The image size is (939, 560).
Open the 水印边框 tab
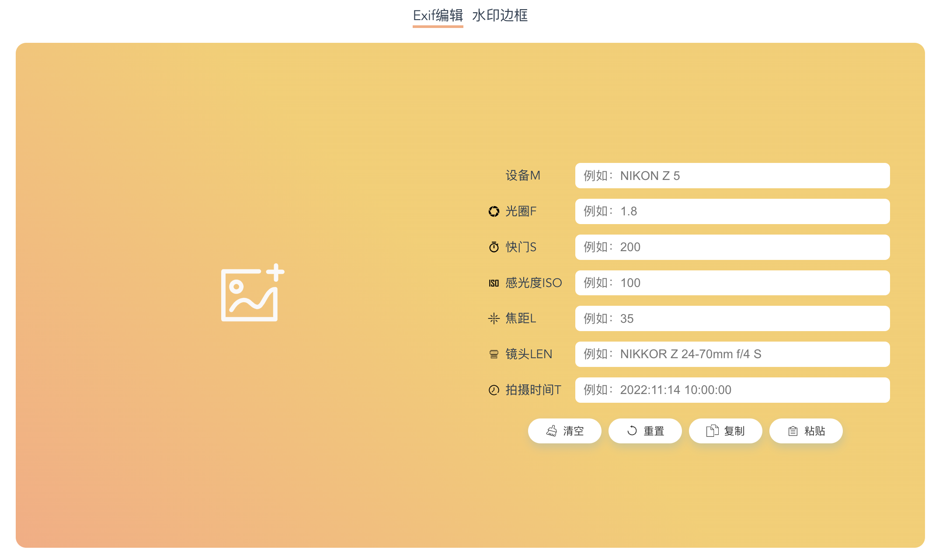coord(500,16)
